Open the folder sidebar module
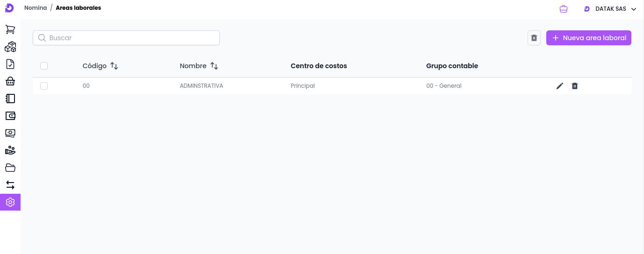The width and height of the screenshot is (644, 254). pyautogui.click(x=10, y=168)
